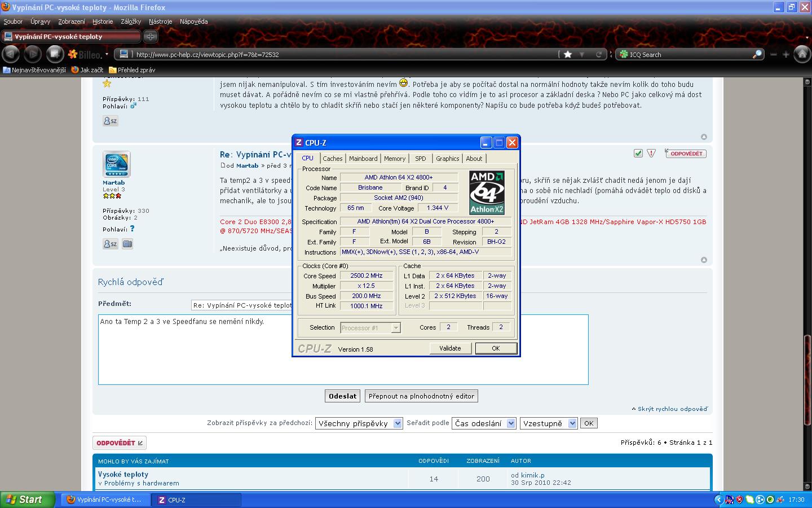Click the Home button in Firefox toolbar

click(802, 54)
